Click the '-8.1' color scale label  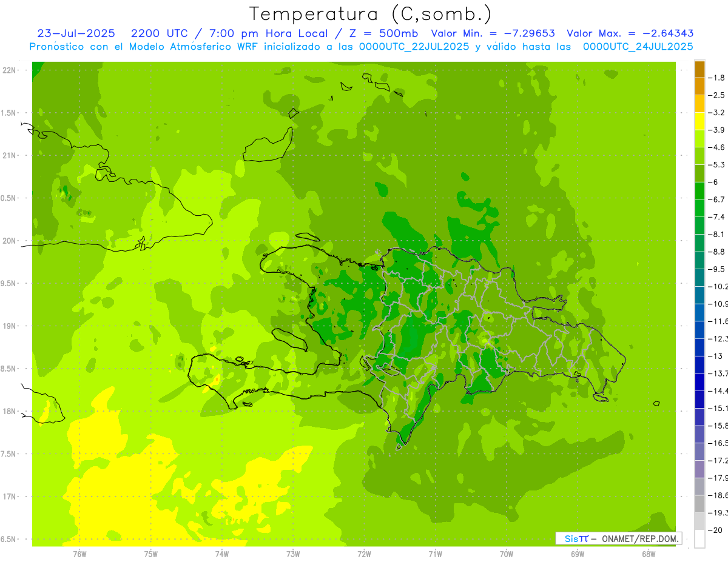[716, 234]
